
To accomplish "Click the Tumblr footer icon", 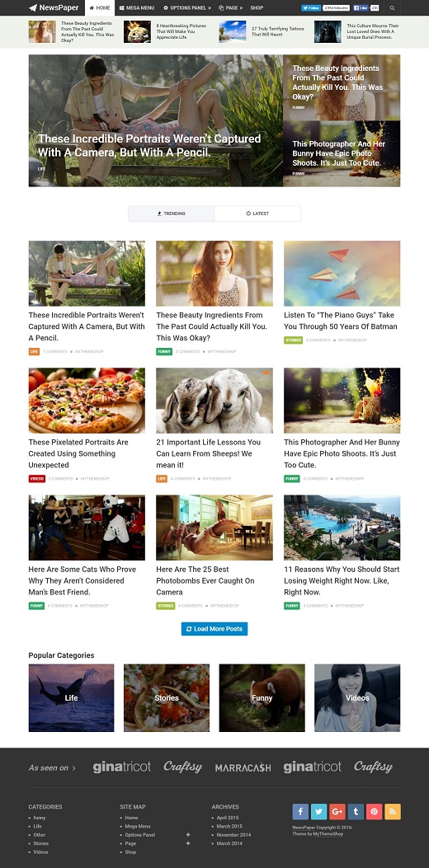I will pyautogui.click(x=356, y=812).
